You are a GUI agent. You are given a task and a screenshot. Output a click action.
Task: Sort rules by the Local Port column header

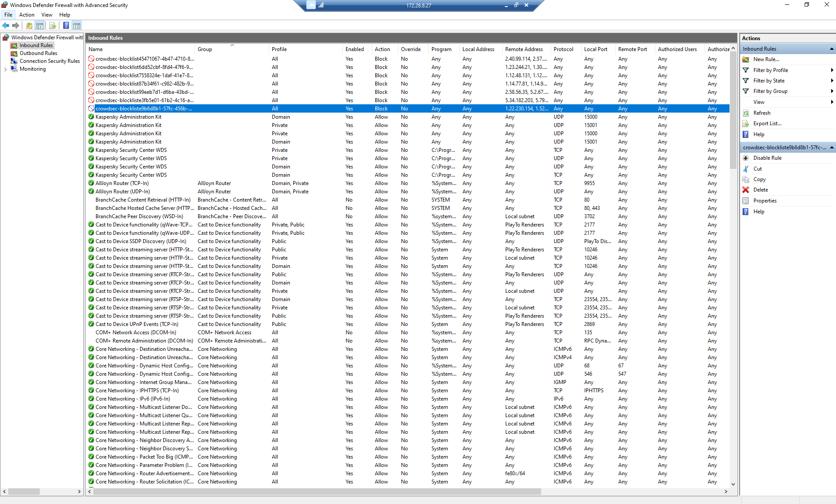coord(599,49)
